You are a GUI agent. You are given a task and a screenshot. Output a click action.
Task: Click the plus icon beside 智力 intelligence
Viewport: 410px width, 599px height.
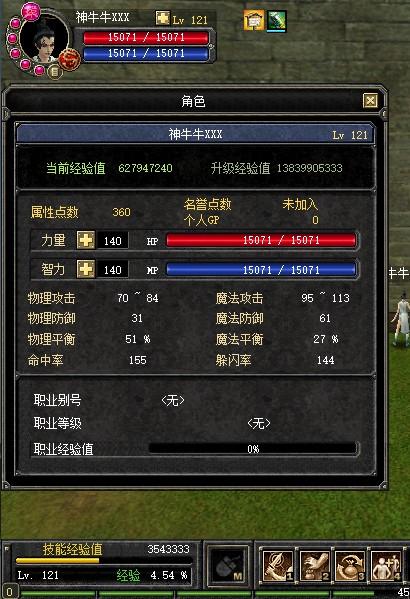(x=86, y=269)
